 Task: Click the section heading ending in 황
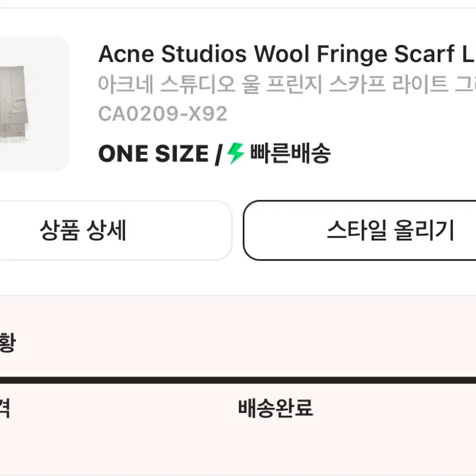point(7,342)
